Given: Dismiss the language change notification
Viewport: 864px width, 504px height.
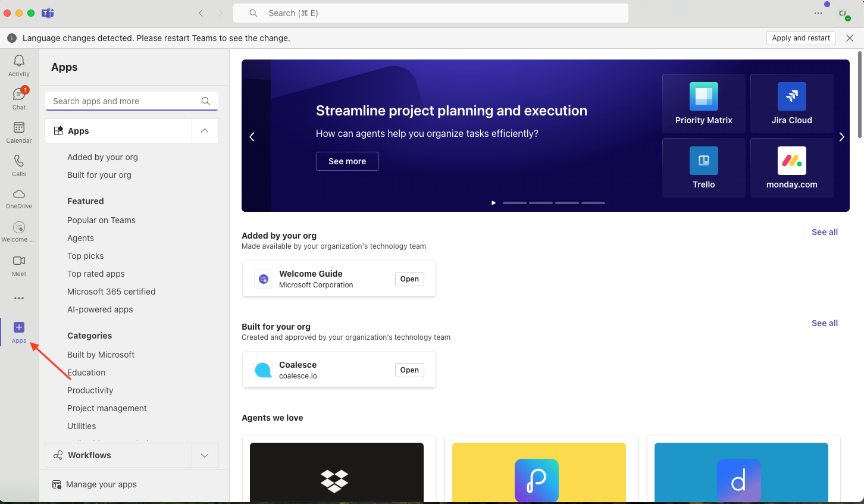Looking at the screenshot, I should pos(850,38).
